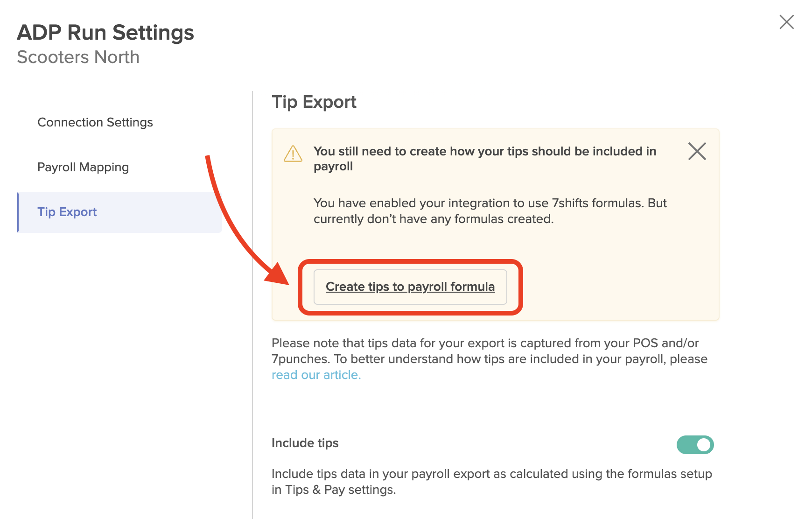Click the ADP Run Settings title
This screenshot has height=519, width=812.
[105, 33]
